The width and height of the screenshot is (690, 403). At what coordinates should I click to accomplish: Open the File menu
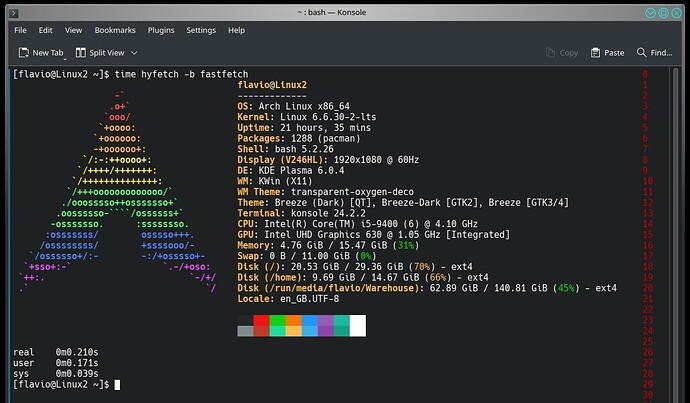tap(20, 30)
